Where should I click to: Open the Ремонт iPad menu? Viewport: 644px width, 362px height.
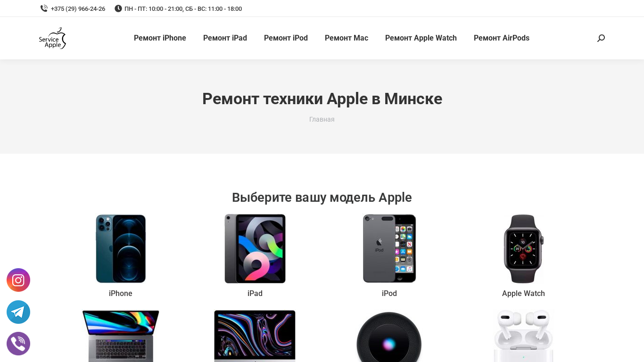pos(225,38)
